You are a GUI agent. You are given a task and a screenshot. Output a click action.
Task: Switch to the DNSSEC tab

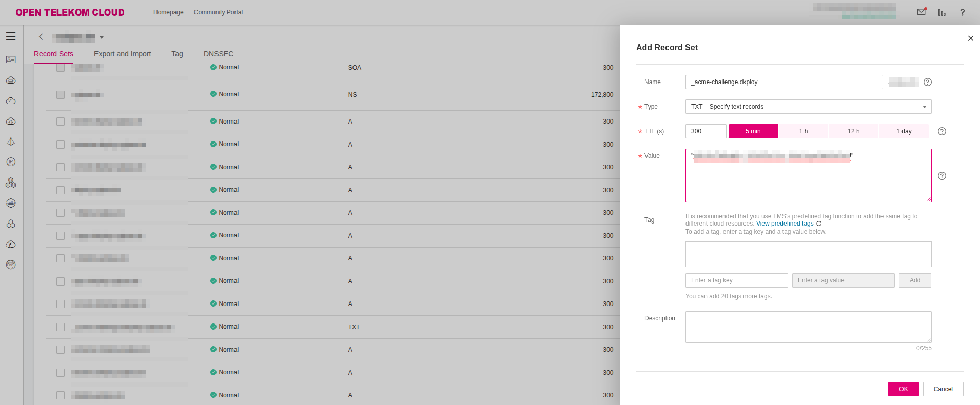218,54
